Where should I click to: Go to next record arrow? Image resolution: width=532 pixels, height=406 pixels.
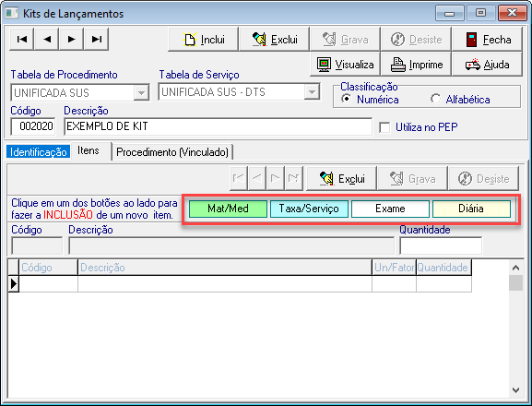click(x=72, y=40)
